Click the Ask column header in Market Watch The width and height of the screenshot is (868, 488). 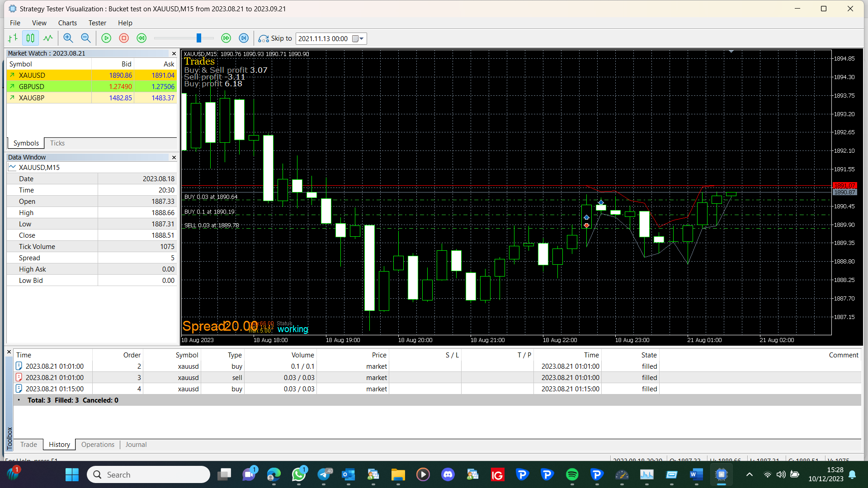(156, 64)
